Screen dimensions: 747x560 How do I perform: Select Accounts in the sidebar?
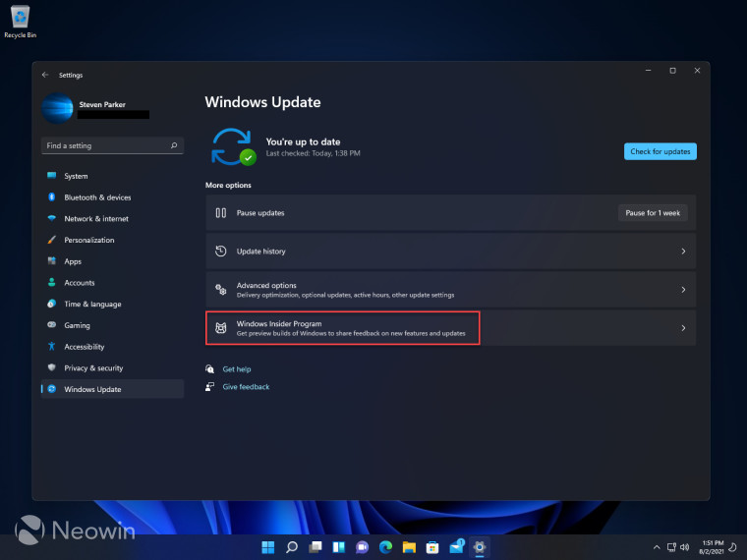click(x=112, y=282)
